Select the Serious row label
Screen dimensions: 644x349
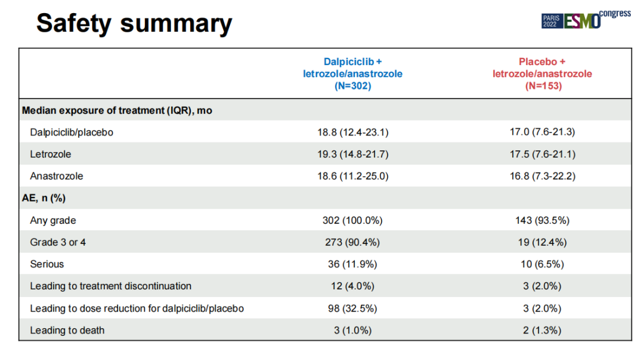(x=47, y=264)
